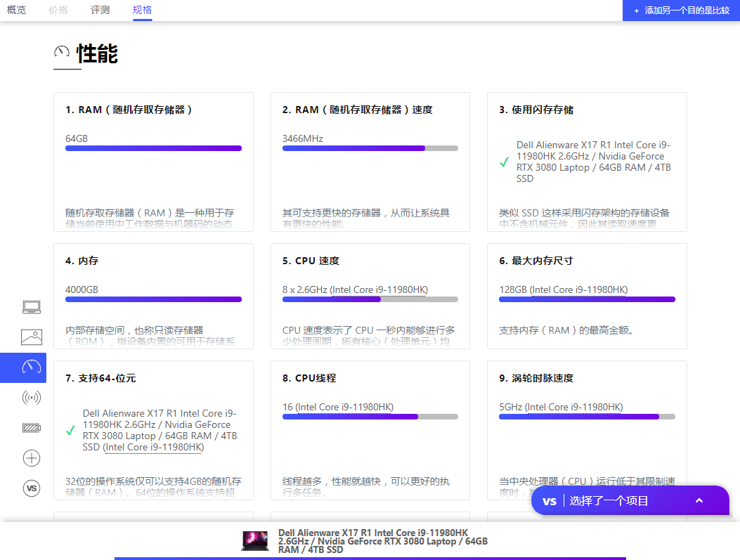The height and width of the screenshot is (560, 740).
Task: Open the 选择了一个项目 comparison bar
Action: [x=630, y=500]
